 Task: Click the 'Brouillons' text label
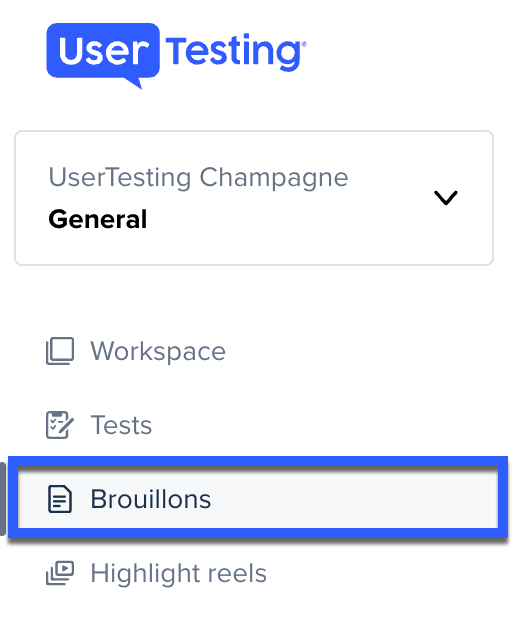[151, 499]
